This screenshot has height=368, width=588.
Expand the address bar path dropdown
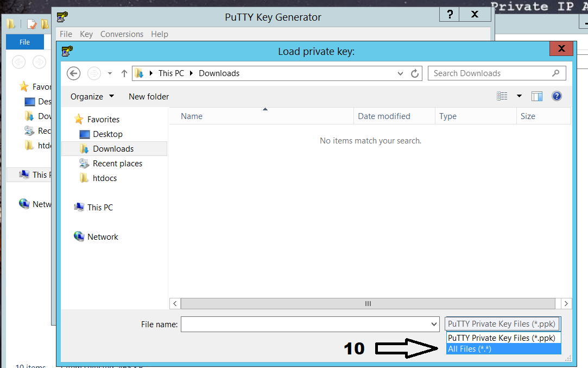(401, 73)
